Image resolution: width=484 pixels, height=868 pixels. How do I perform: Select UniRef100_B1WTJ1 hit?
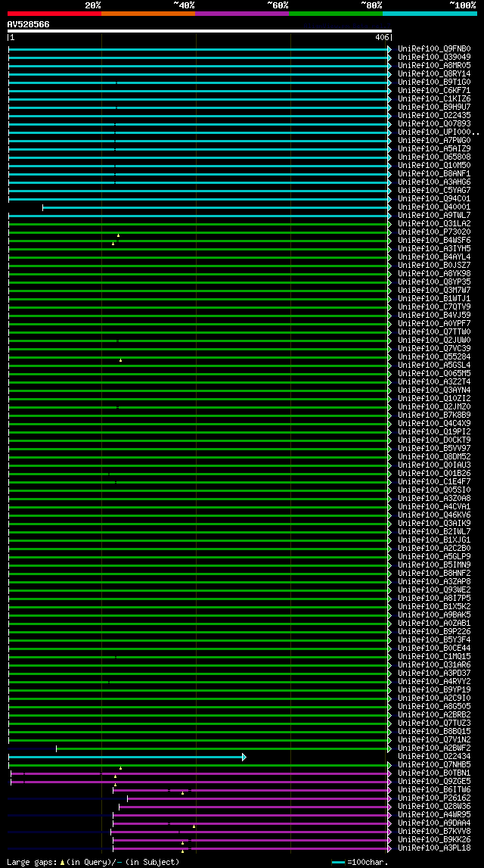(434, 298)
